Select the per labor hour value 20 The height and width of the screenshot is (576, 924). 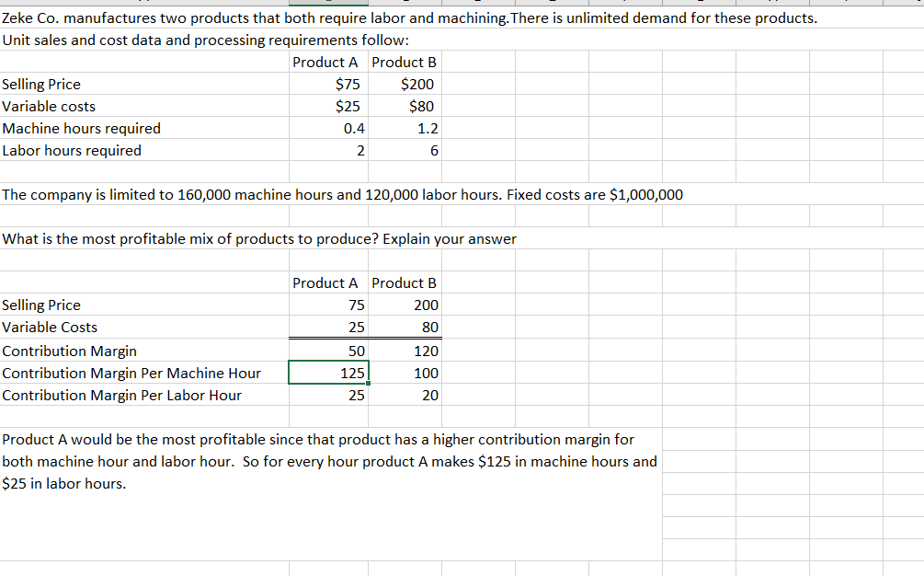[x=405, y=395]
